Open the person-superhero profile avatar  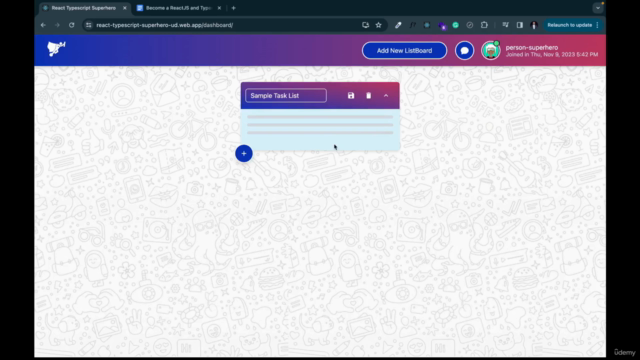pos(491,51)
